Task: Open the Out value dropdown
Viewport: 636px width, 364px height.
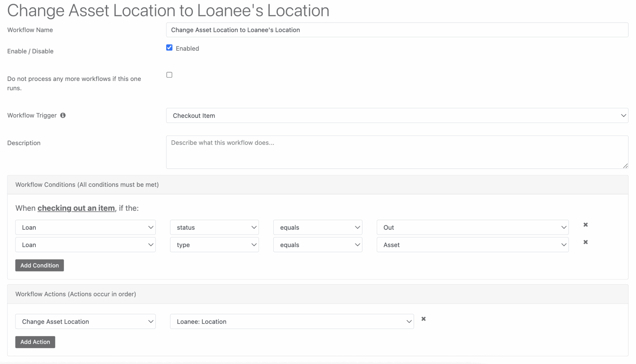Action: pyautogui.click(x=472, y=227)
